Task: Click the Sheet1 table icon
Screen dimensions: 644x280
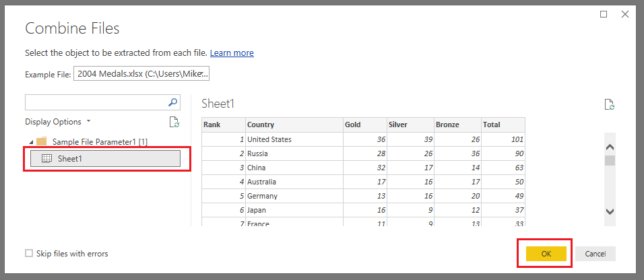Action: click(47, 159)
